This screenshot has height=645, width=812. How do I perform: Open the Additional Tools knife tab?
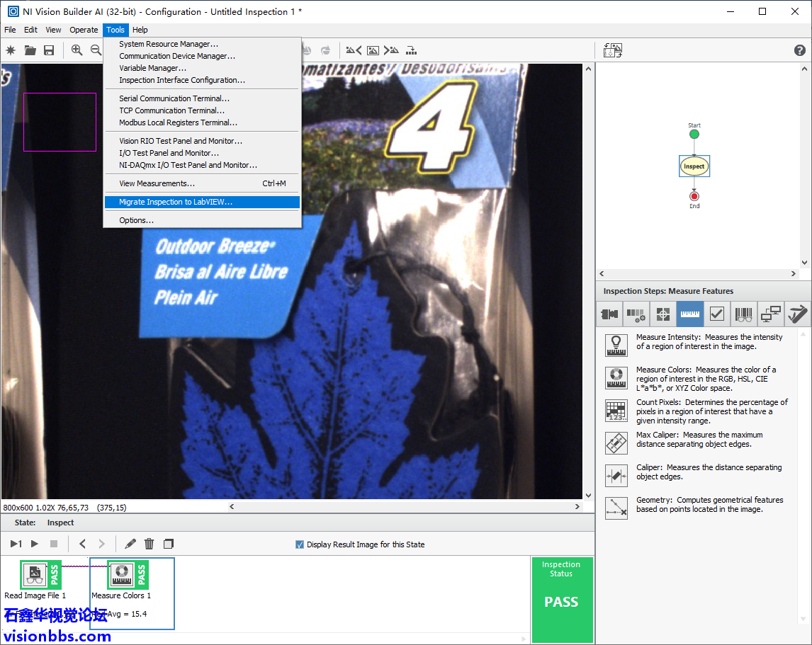click(798, 314)
